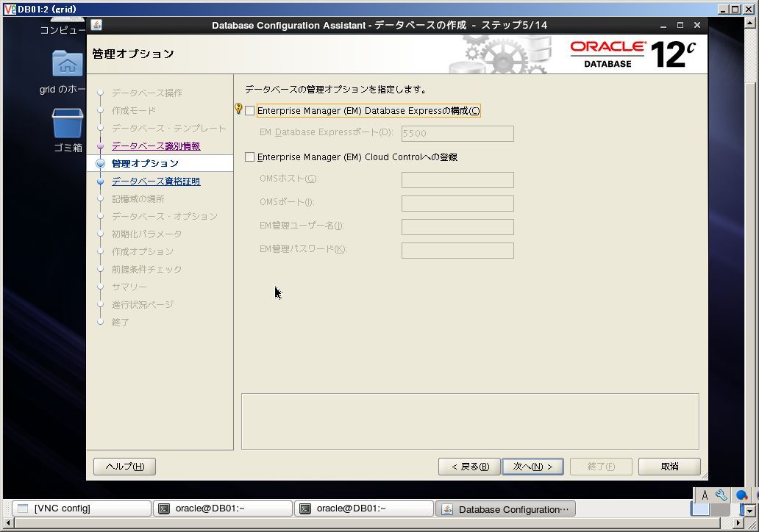Click the first oracle@DB01 terminal taskbar item
Viewport: 759px width, 532px height.
[223, 508]
